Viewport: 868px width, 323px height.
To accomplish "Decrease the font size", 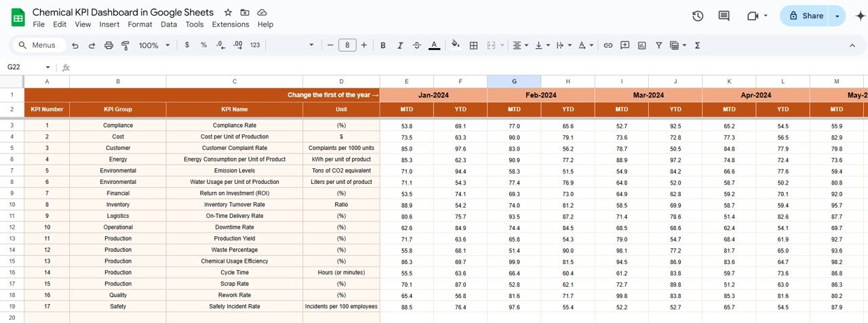I will coord(330,45).
